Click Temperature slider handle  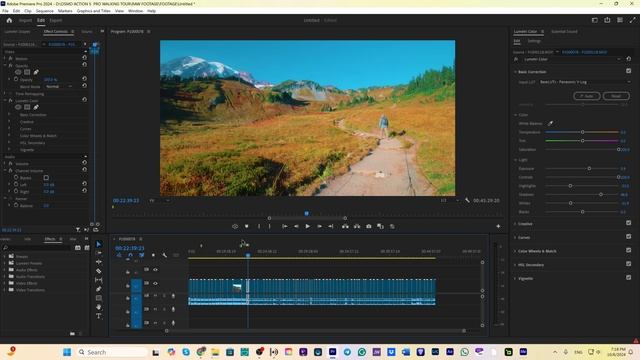click(x=582, y=132)
